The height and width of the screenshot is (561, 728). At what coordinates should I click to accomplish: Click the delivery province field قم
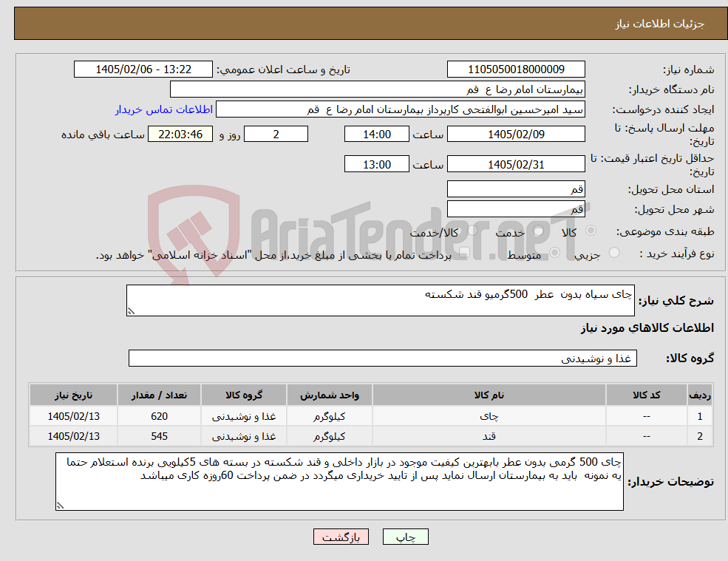(516, 189)
